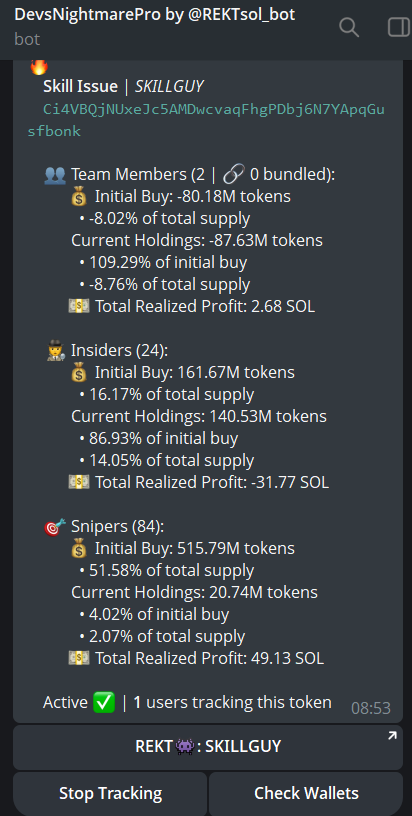Open the REKT : SKILLGUY link button

[208, 747]
